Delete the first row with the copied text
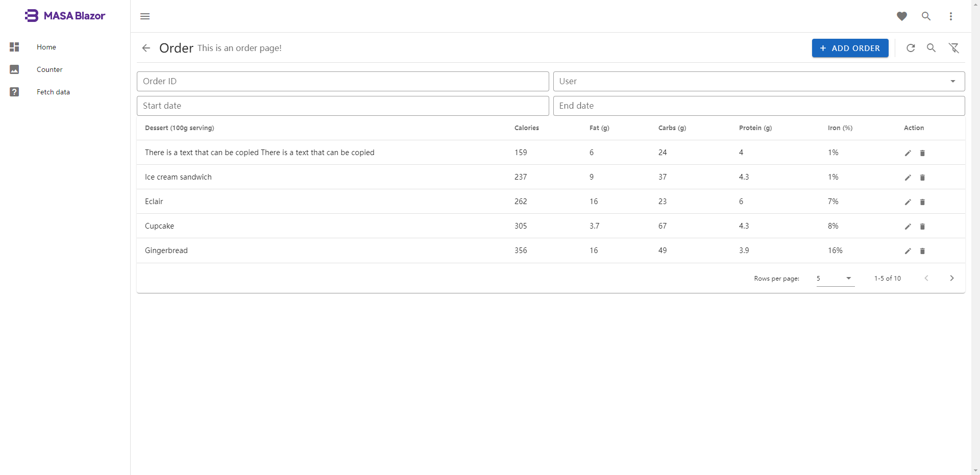The width and height of the screenshot is (980, 475). [x=922, y=153]
